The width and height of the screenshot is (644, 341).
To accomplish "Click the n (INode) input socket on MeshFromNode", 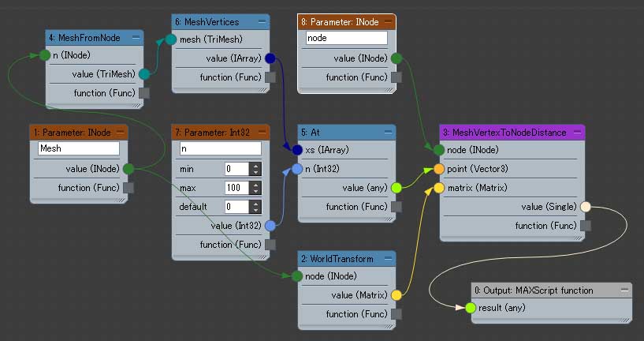I will tap(45, 55).
